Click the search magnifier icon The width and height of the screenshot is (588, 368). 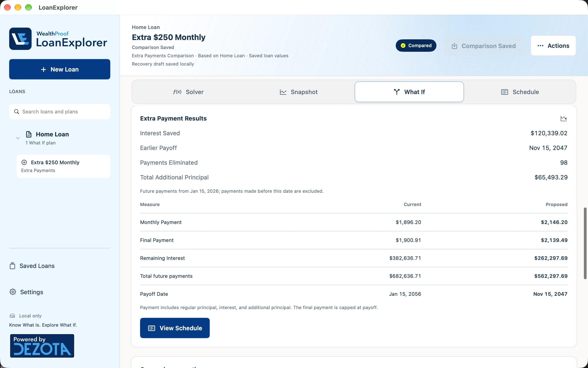pos(17,112)
